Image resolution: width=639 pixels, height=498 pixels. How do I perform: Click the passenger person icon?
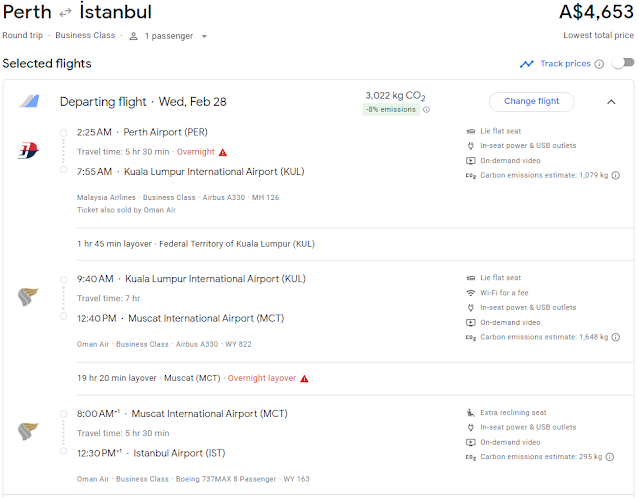click(x=133, y=36)
